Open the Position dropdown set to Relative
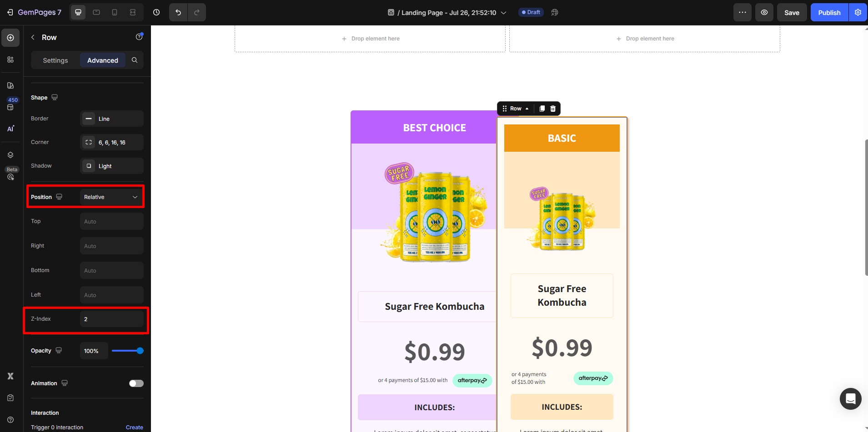The height and width of the screenshot is (432, 868). 111,197
